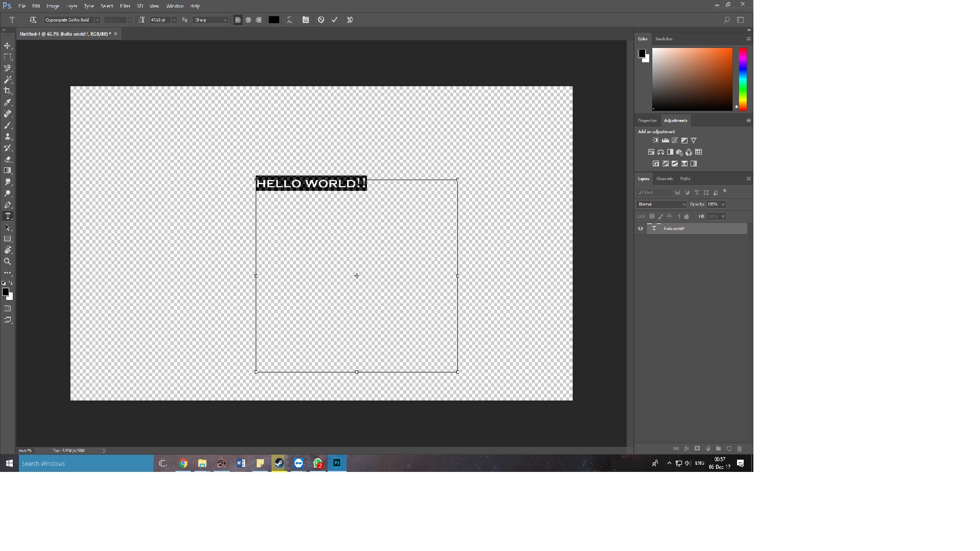Click the delete layer trash icon

tap(739, 449)
